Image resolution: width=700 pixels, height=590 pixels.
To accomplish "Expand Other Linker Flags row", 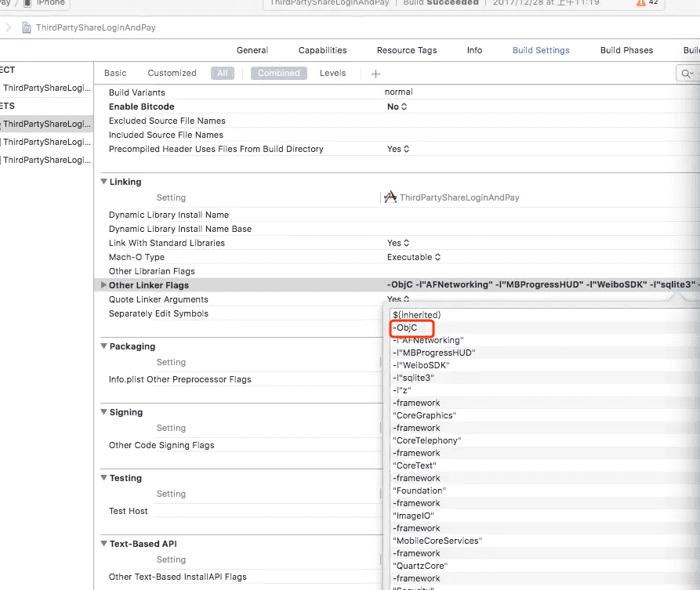I will pyautogui.click(x=103, y=284).
